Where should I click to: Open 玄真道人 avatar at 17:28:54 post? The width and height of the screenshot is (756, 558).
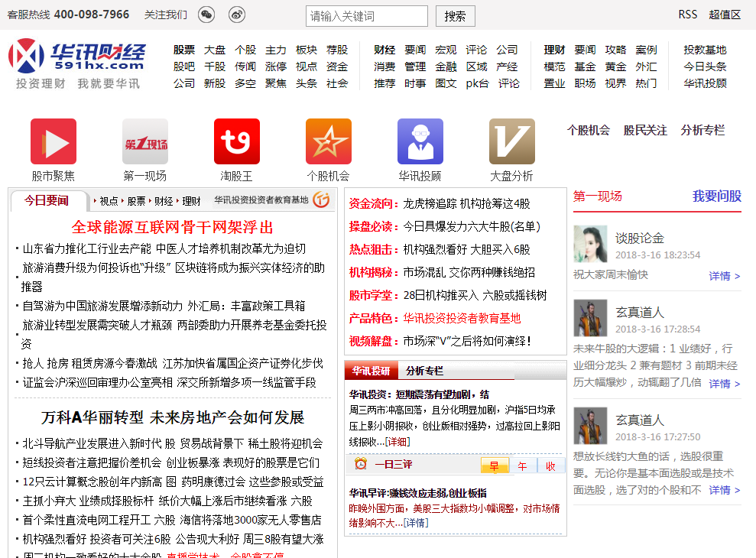click(x=590, y=318)
